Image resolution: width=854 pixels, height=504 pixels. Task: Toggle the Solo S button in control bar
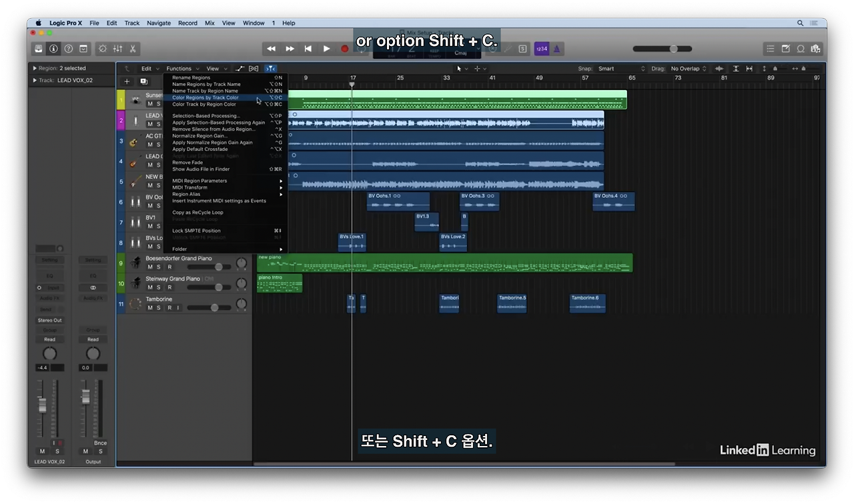522,49
